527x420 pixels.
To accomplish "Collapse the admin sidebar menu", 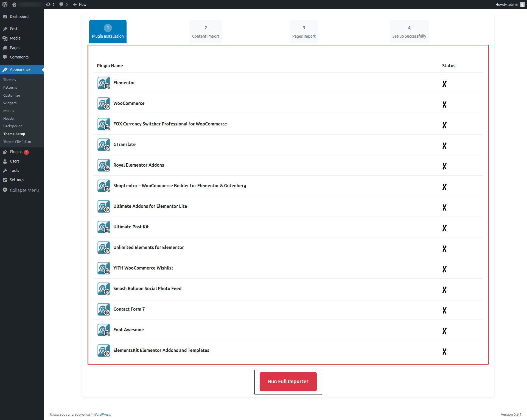I will (x=21, y=190).
